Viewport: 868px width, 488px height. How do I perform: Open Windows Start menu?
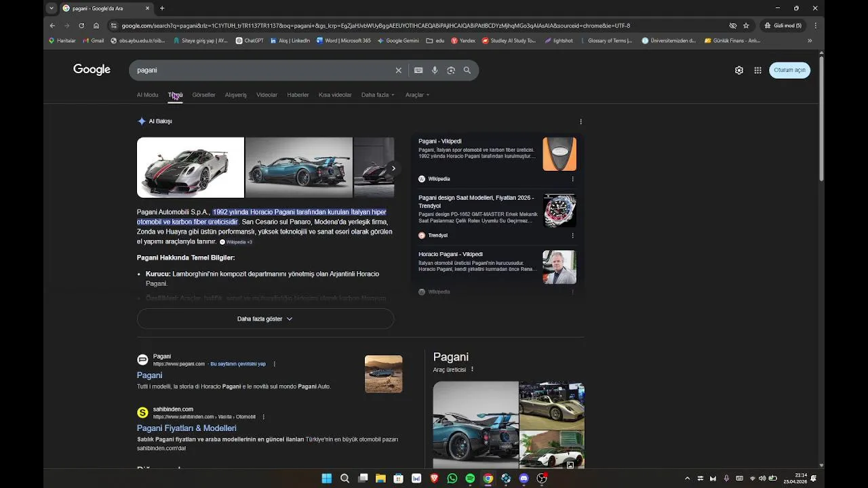coord(327,479)
